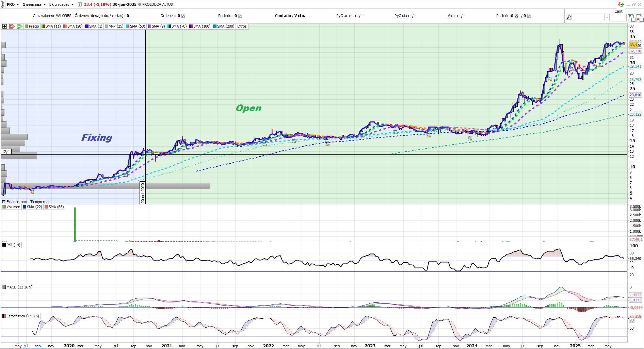Click the 20,122 value on price axis
Viewport: 644px width, 349px height.
(635, 114)
